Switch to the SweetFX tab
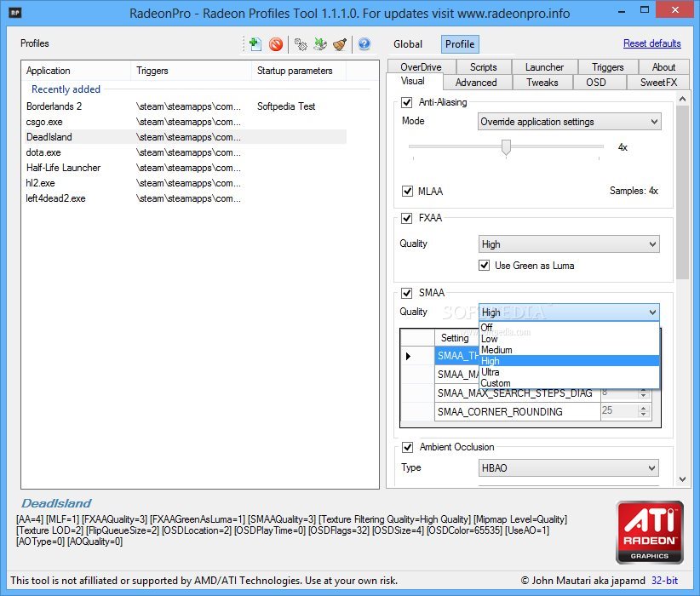Image resolution: width=700 pixels, height=596 pixels. click(658, 83)
